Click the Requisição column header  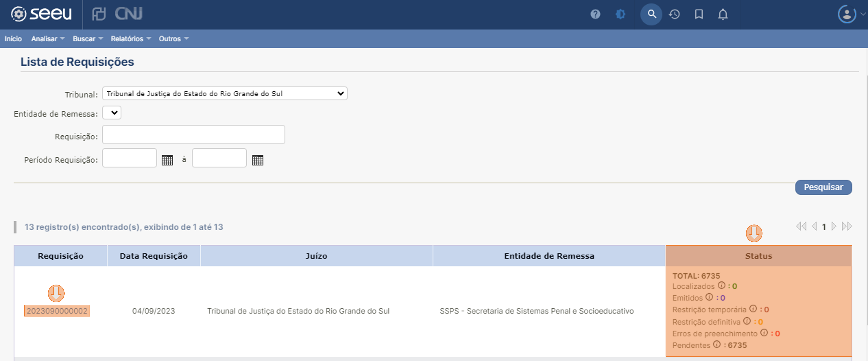click(x=61, y=256)
